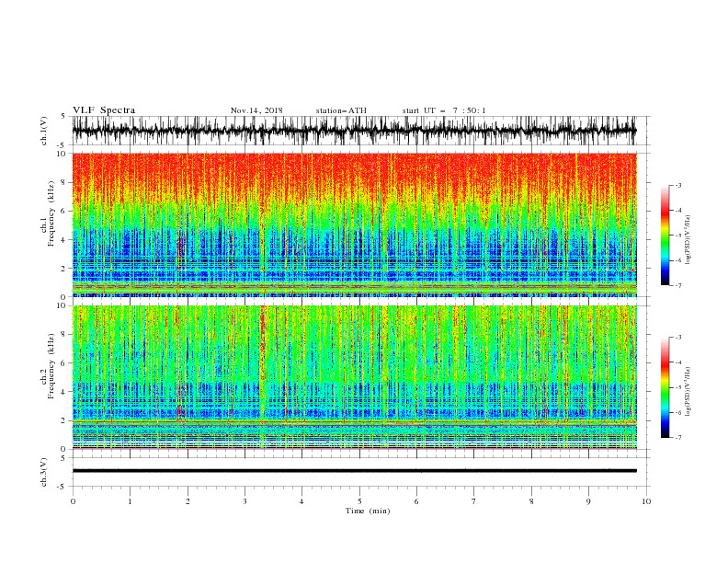Click time axis tick label "9"
Screen dimensions: 728x563
tap(588, 501)
